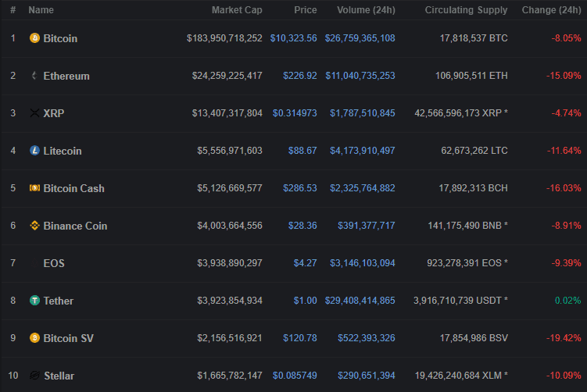Open the EOS name link
Screen dimensions: 587x392
[54, 263]
